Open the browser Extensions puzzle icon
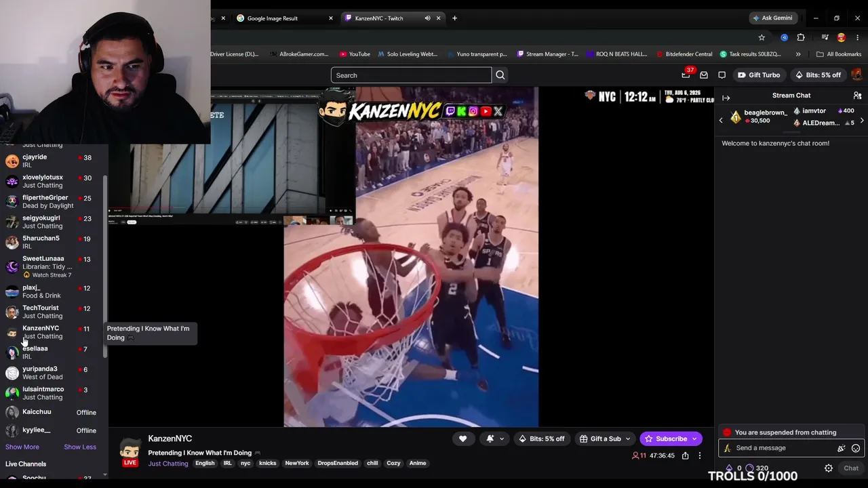This screenshot has height=488, width=868. coord(801,37)
